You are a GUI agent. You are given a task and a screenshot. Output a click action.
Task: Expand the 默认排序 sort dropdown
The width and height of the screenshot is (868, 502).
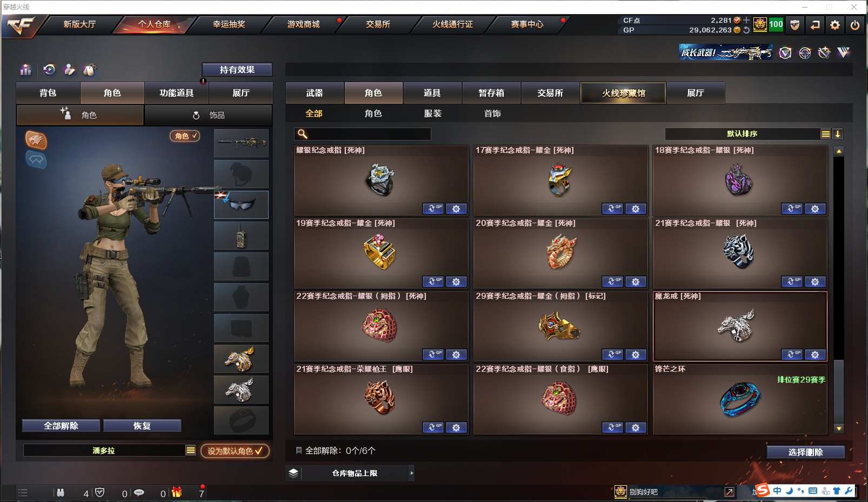[825, 134]
